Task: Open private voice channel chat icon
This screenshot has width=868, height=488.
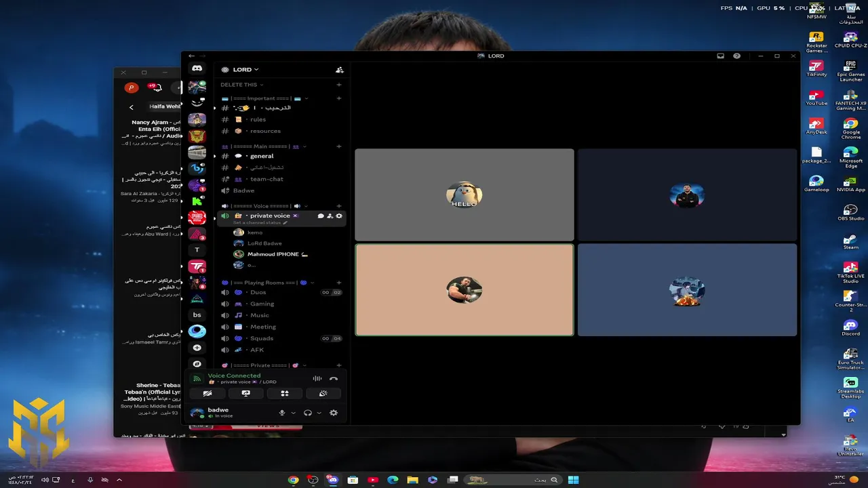Action: coord(321,216)
